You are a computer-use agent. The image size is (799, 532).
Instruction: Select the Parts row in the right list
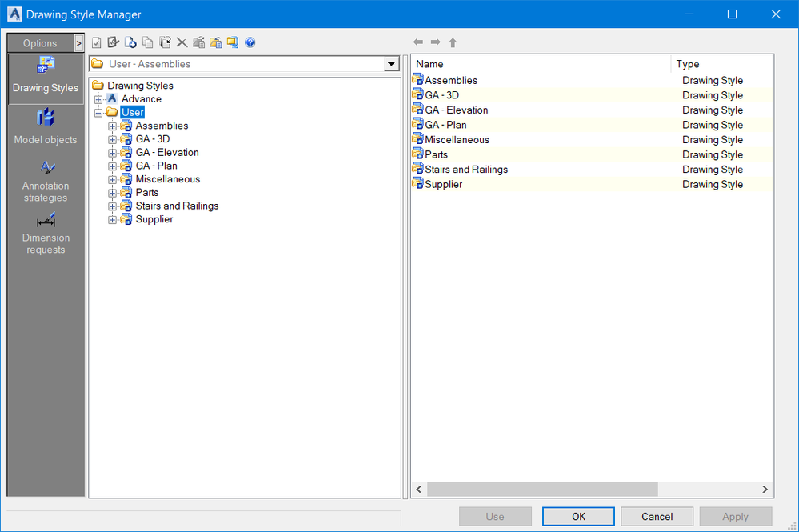(592, 154)
